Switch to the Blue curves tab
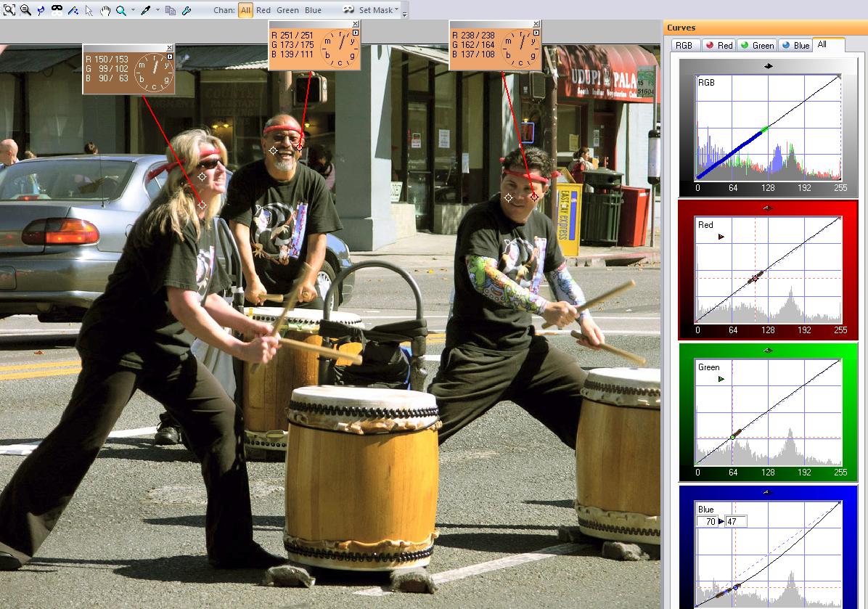 point(795,46)
